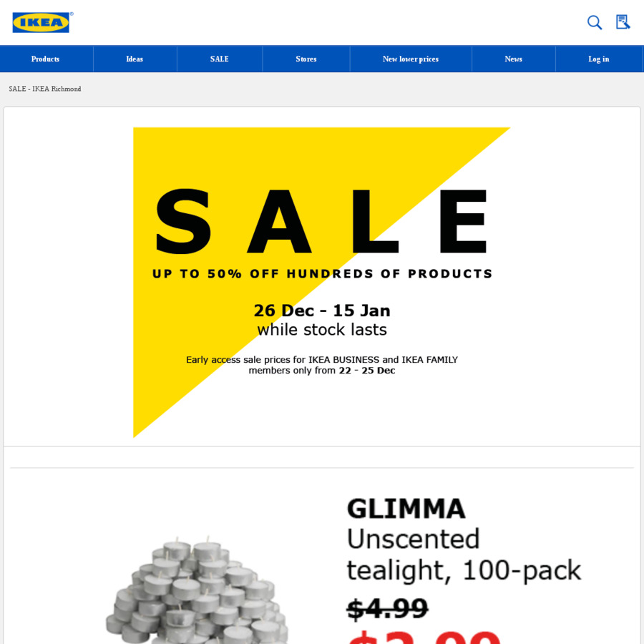The width and height of the screenshot is (644, 644).
Task: Click the big yellow SALE heading
Action: coord(322,222)
